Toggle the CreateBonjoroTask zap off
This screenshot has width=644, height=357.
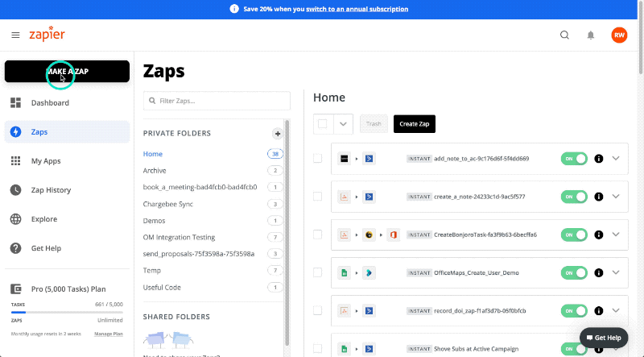click(x=574, y=235)
